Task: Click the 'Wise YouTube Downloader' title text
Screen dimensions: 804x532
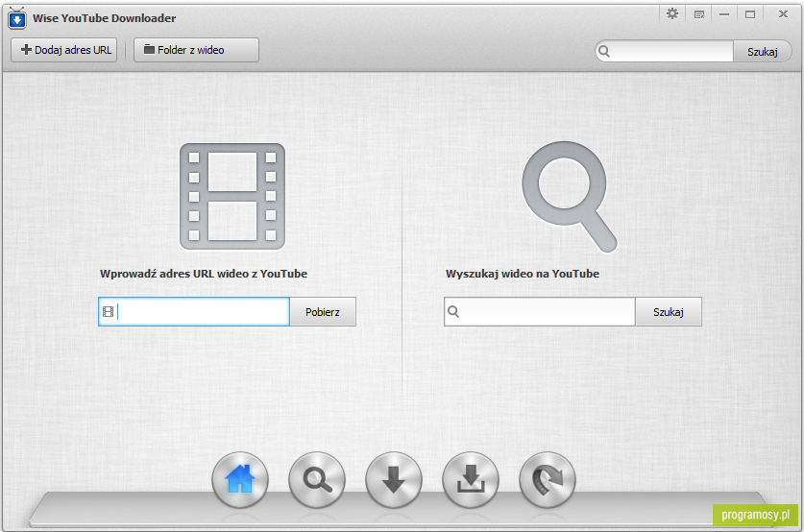Action: tap(104, 18)
